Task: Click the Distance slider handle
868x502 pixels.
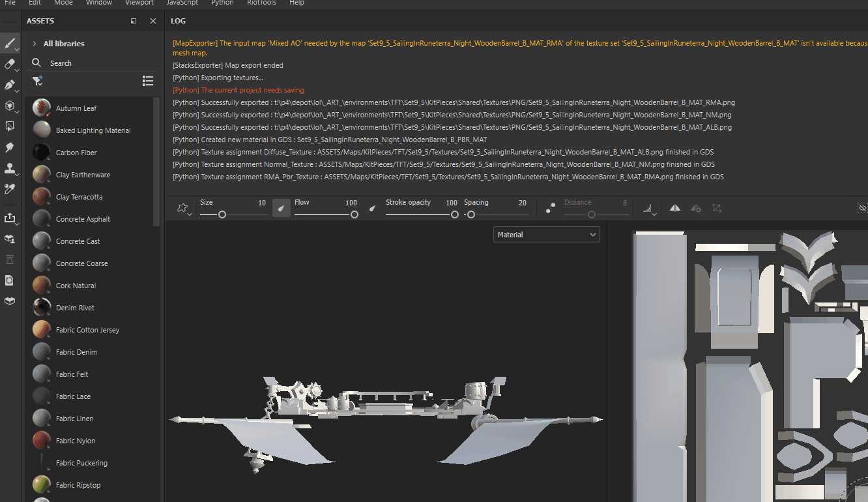Action: pyautogui.click(x=592, y=214)
